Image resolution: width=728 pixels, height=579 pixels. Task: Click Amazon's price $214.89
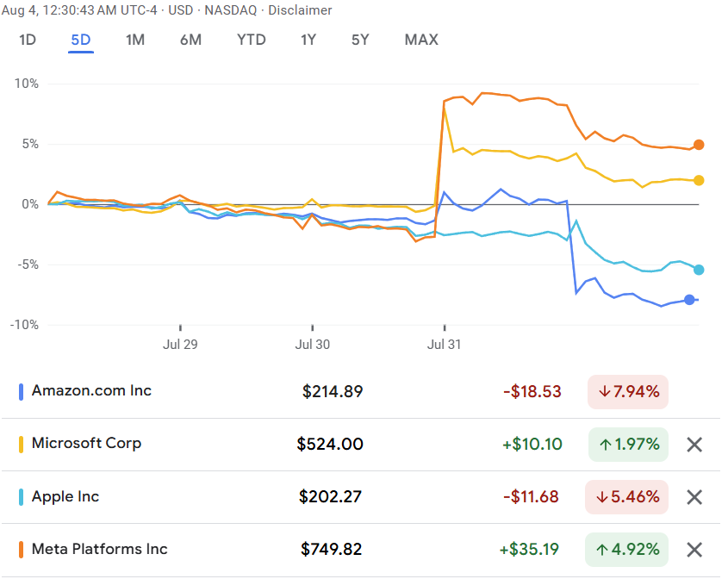click(x=333, y=391)
